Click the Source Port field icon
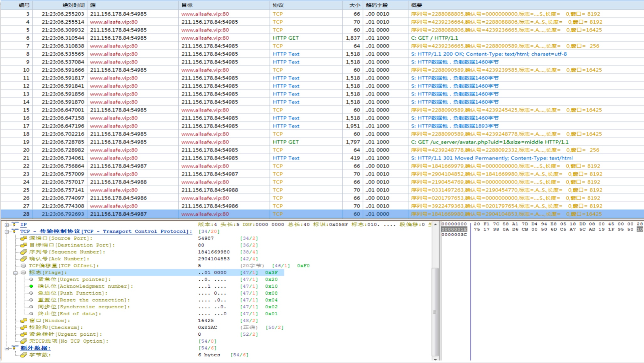 (24, 238)
